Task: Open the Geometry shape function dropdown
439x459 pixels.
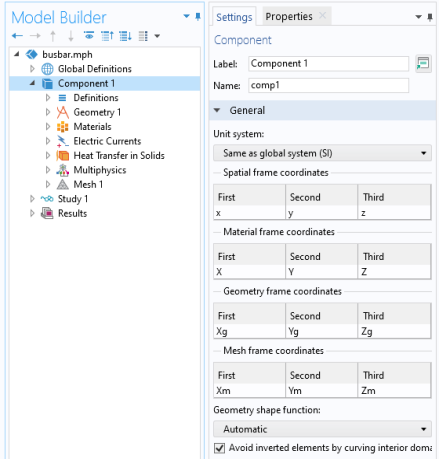Action: pyautogui.click(x=322, y=429)
